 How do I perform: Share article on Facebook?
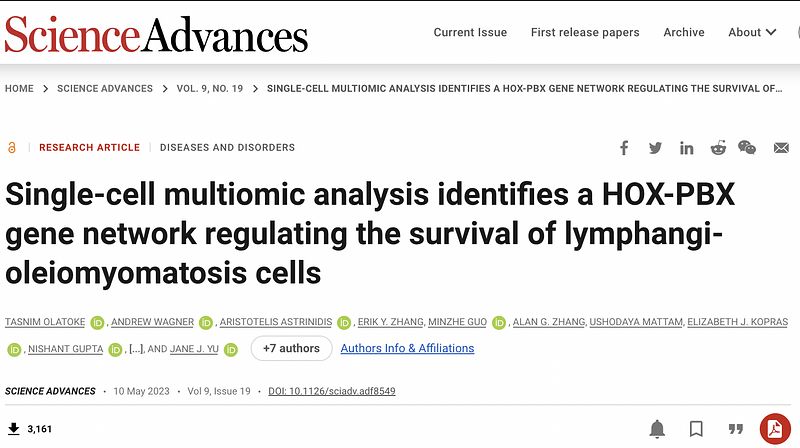click(624, 148)
